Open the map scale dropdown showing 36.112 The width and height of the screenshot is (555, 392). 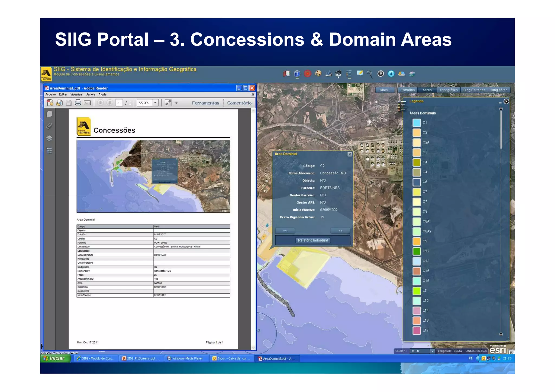(x=432, y=351)
